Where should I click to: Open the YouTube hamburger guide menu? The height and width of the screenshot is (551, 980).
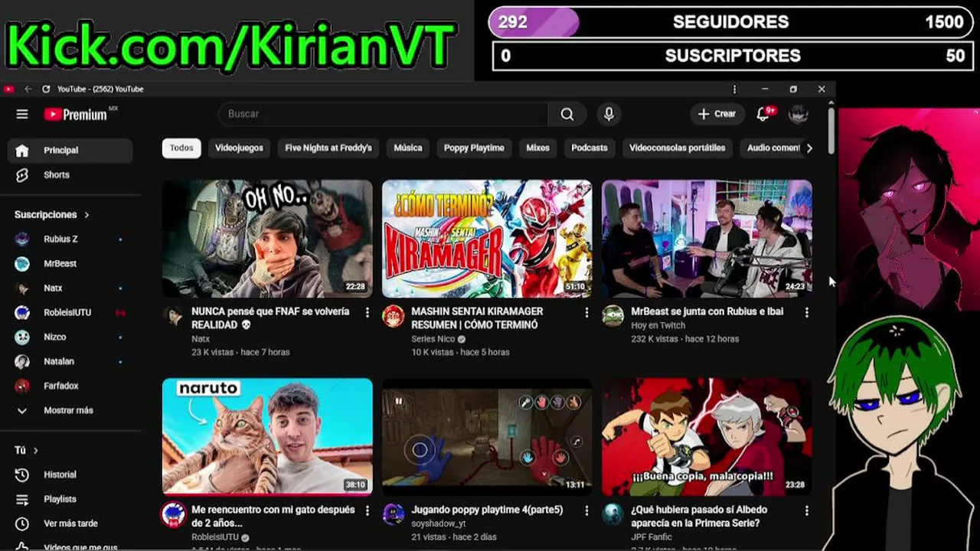pyautogui.click(x=22, y=114)
